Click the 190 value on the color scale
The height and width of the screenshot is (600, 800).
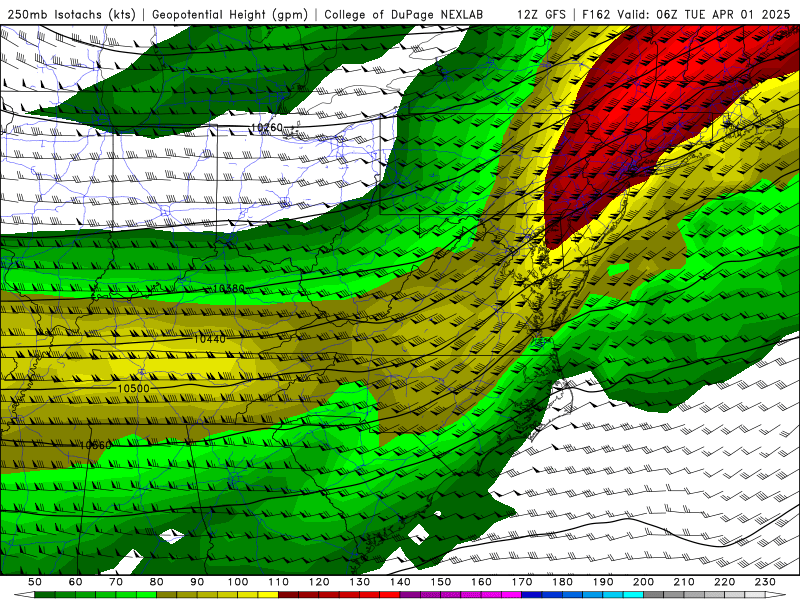pos(604,582)
